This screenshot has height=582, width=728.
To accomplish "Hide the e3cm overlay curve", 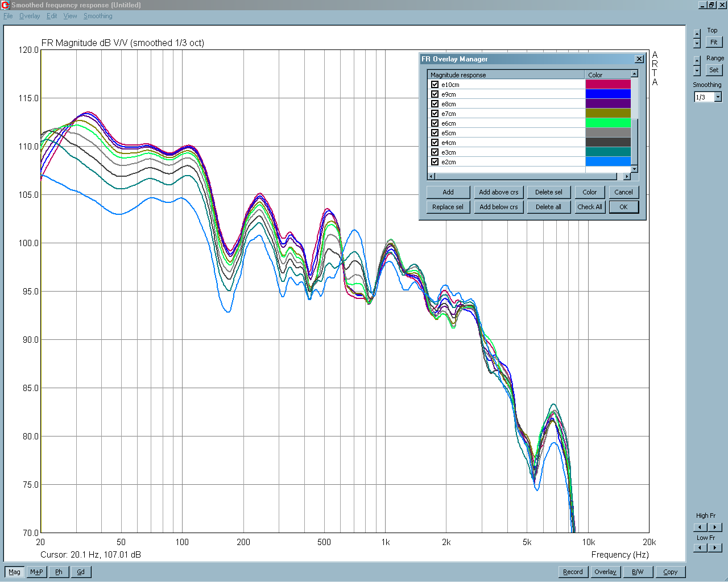I will 435,152.
